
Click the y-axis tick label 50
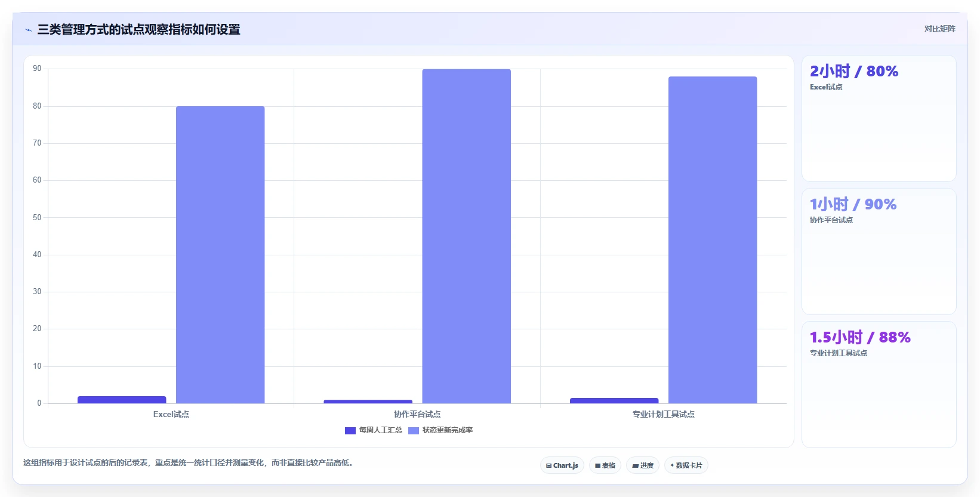point(37,218)
